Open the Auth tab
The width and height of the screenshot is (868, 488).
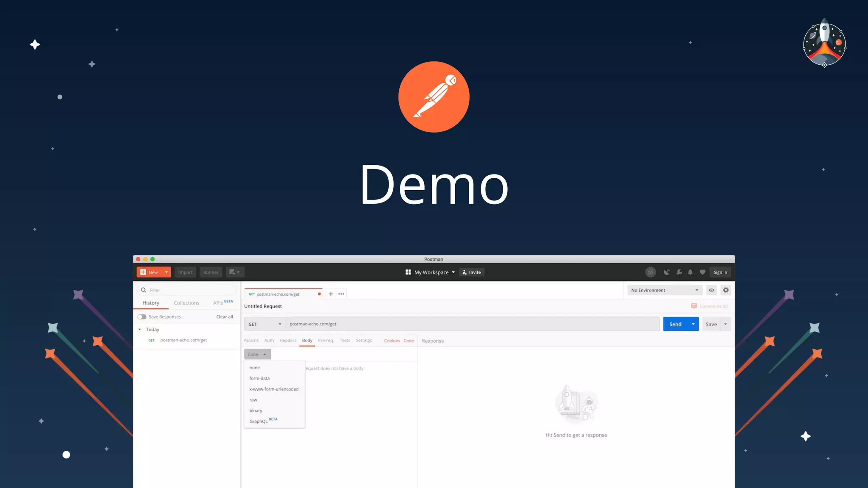(x=269, y=341)
